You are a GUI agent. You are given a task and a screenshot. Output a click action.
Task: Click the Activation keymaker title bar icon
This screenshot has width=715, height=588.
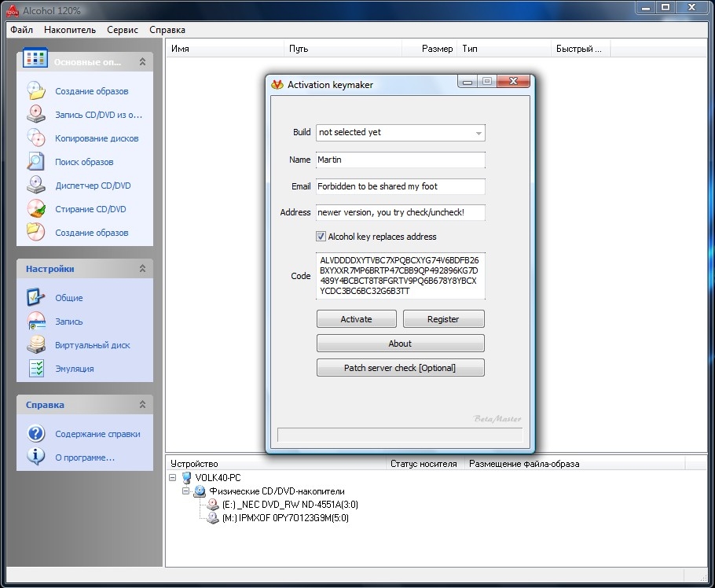pyautogui.click(x=277, y=84)
